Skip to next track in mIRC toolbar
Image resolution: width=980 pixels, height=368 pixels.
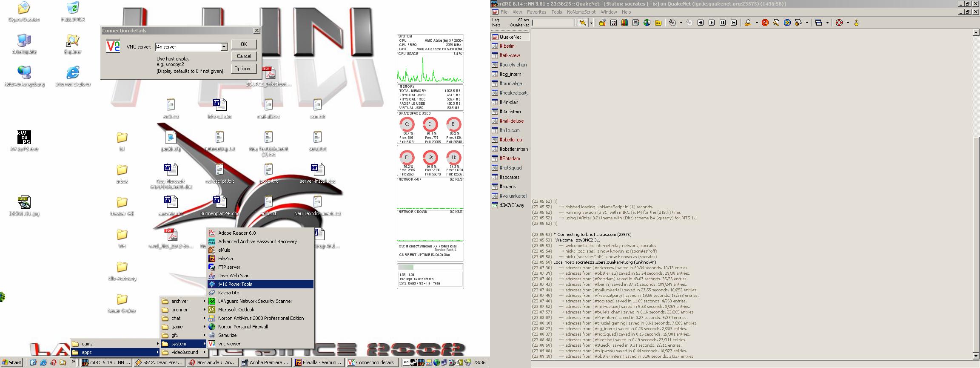733,23
